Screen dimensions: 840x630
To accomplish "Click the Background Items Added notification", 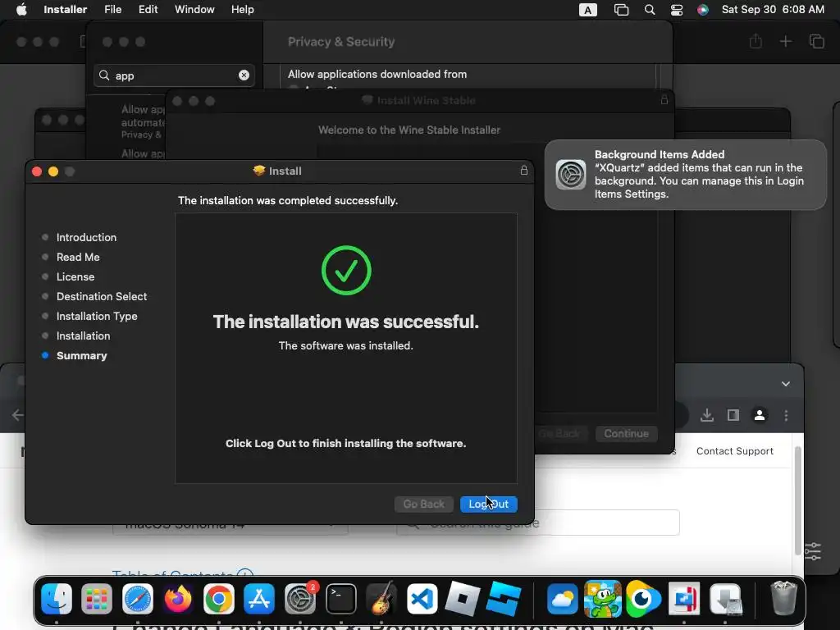I will pos(685,175).
